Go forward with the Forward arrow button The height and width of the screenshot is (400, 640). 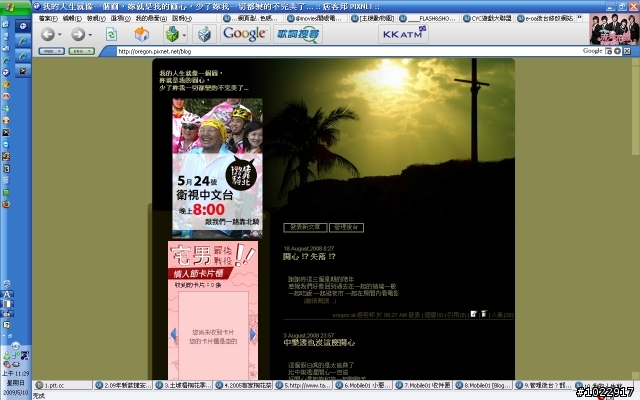click(78, 34)
